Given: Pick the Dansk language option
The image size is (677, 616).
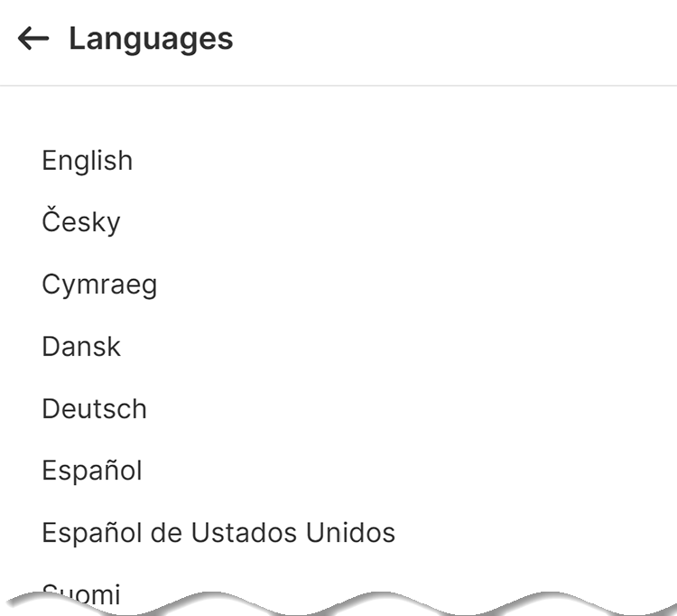Looking at the screenshot, I should pyautogui.click(x=81, y=347).
